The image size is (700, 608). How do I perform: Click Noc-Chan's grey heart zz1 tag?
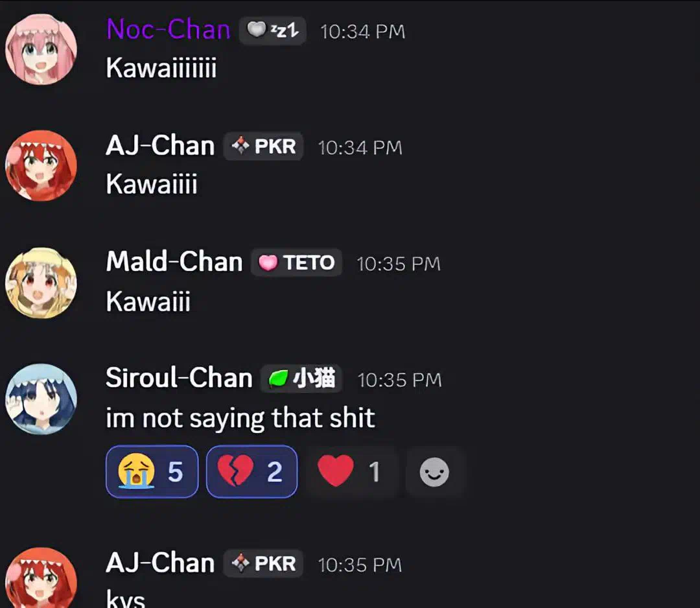coord(273,30)
